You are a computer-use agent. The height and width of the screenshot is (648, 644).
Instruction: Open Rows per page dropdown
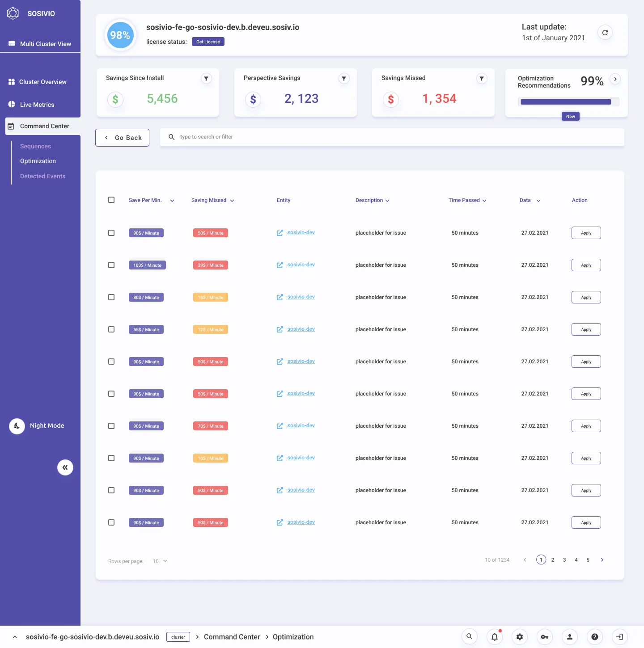point(160,561)
